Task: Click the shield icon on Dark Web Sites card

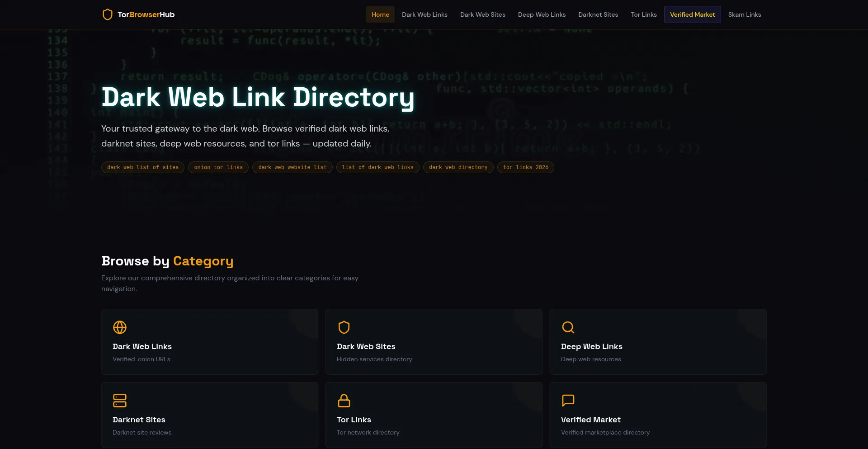Action: pyautogui.click(x=344, y=327)
